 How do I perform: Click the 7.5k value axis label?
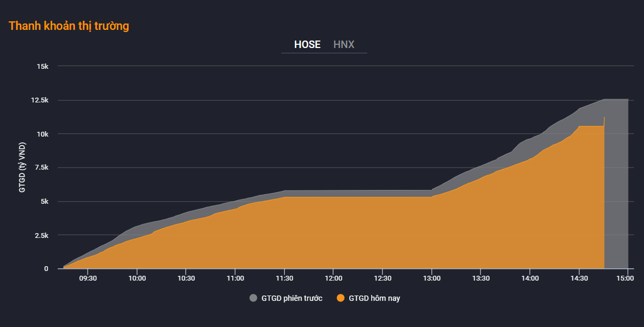pos(41,168)
